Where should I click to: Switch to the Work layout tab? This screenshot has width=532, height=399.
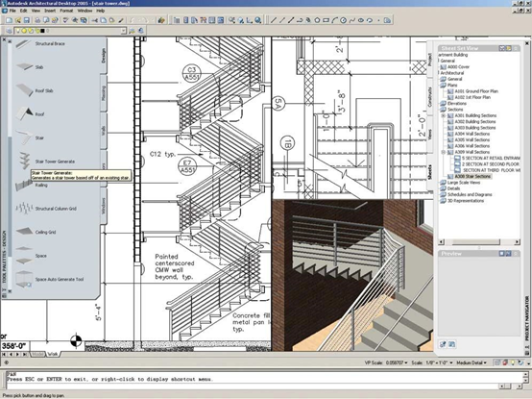[x=52, y=354]
